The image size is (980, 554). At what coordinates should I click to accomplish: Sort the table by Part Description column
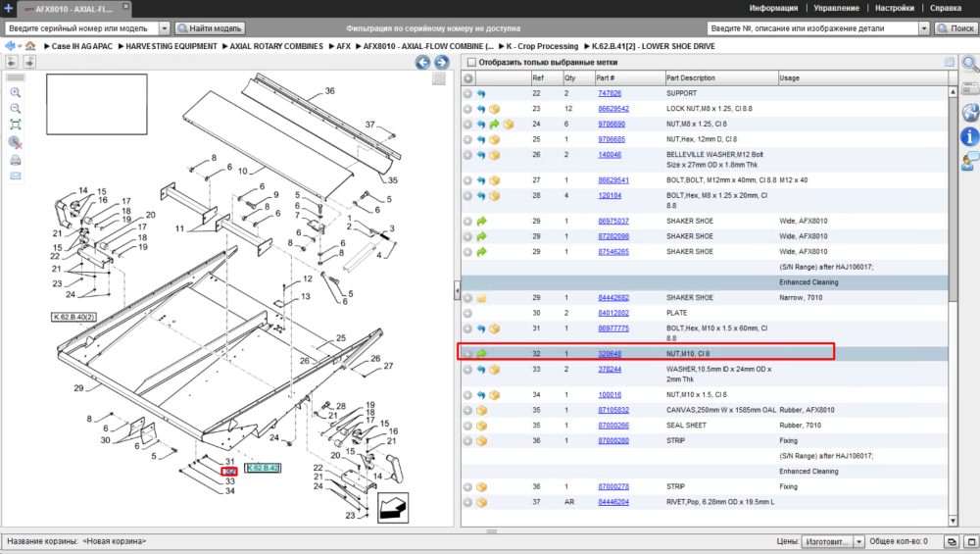click(721, 78)
